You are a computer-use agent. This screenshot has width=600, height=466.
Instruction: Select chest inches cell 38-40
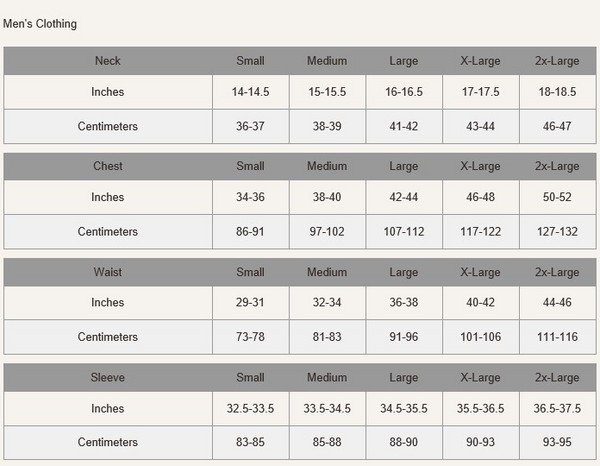(327, 197)
